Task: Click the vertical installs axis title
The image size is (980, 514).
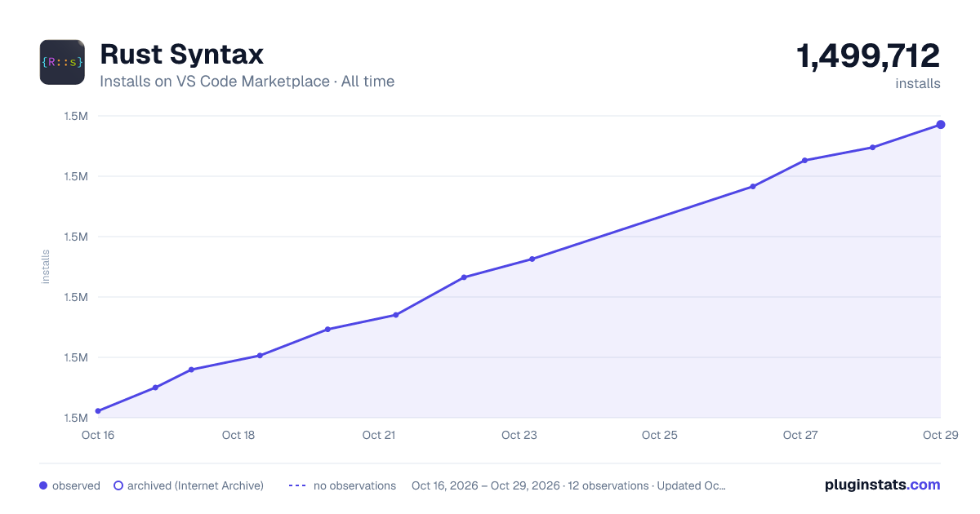Action: (x=46, y=267)
